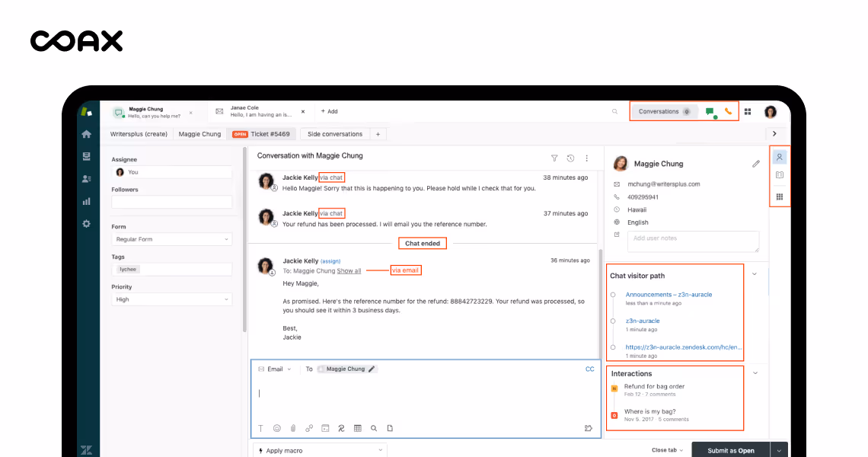Viewport: 868px width, 457px height.
Task: Open Maggie Chung user tab
Action: click(199, 134)
